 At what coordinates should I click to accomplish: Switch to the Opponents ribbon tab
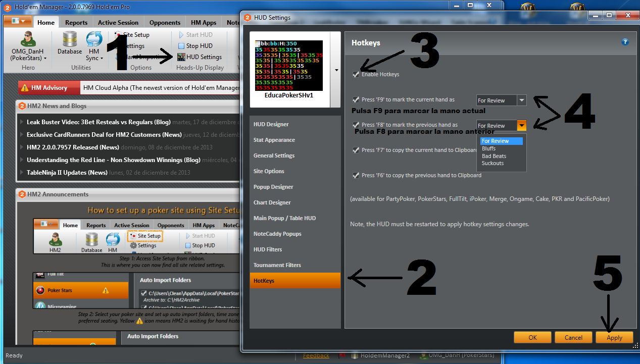tap(165, 22)
